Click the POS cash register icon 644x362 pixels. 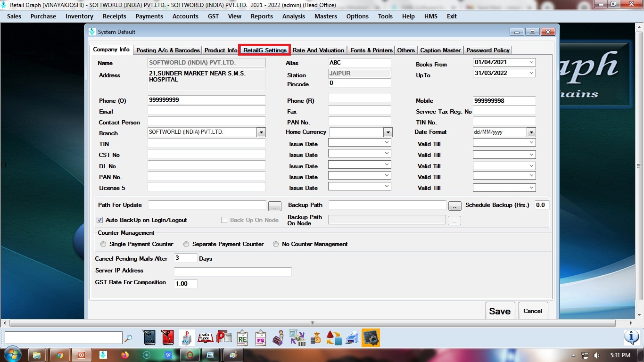point(187,337)
